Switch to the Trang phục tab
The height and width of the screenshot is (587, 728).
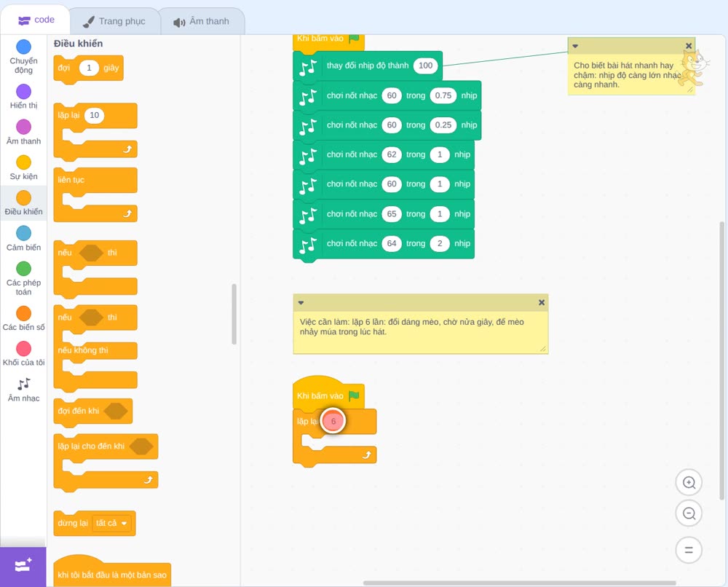pyautogui.click(x=115, y=21)
